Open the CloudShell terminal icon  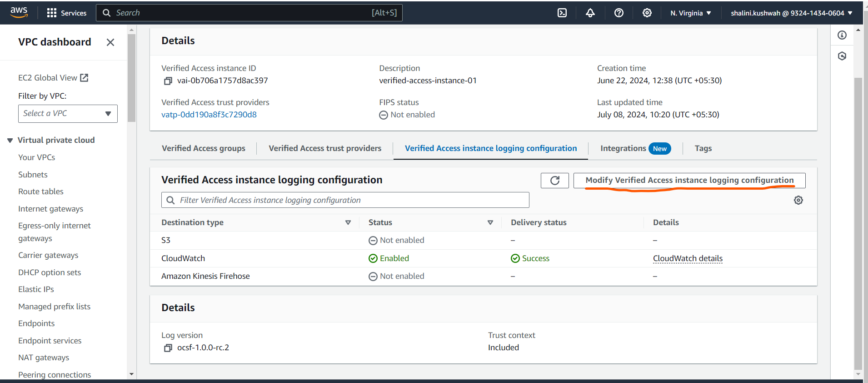point(562,13)
